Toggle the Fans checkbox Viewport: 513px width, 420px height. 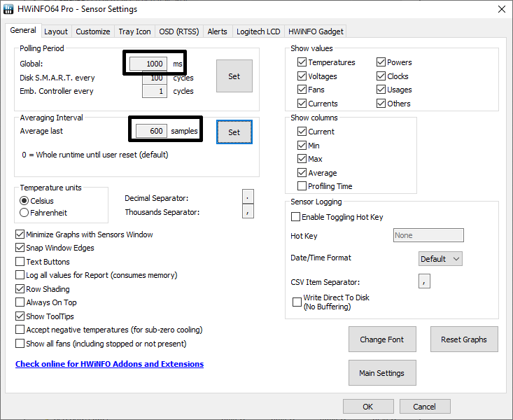(311, 90)
